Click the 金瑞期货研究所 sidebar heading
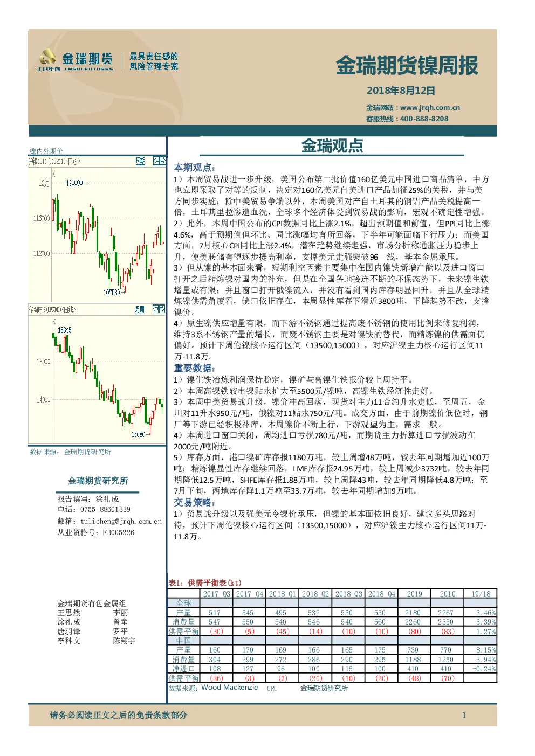This screenshot has width=535, height=756. point(98,481)
